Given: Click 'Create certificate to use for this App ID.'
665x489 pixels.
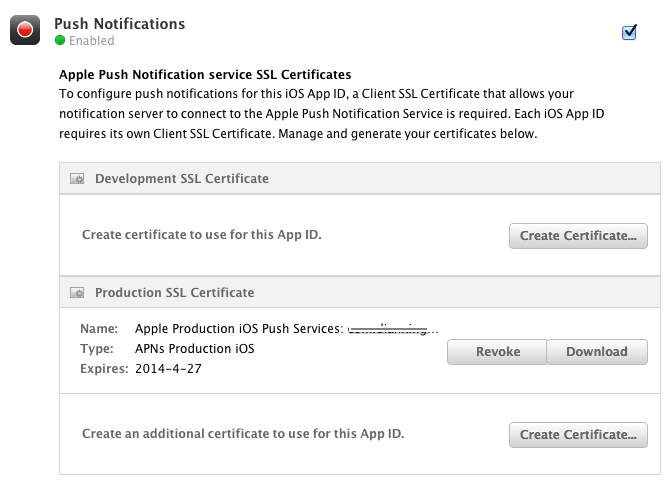Looking at the screenshot, I should (x=202, y=235).
